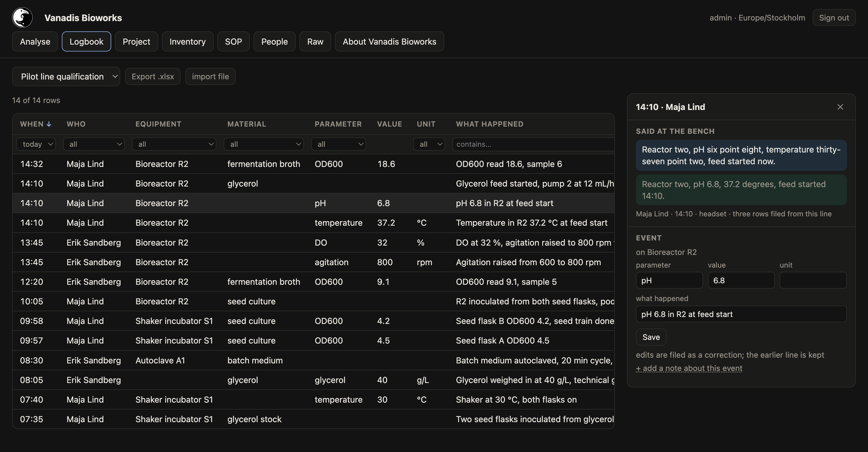Select the 14:32 OD600 18.6 row
The height and width of the screenshot is (452, 868).
313,164
